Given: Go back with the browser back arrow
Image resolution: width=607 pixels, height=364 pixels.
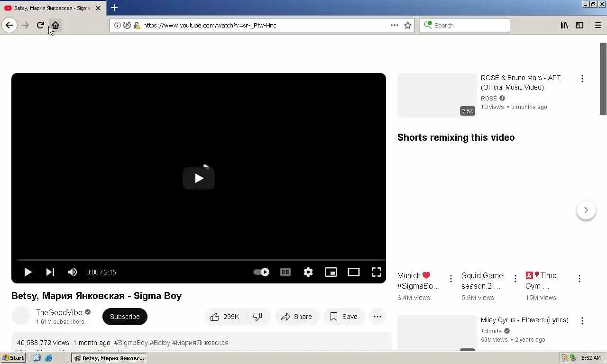Looking at the screenshot, I should 9,25.
